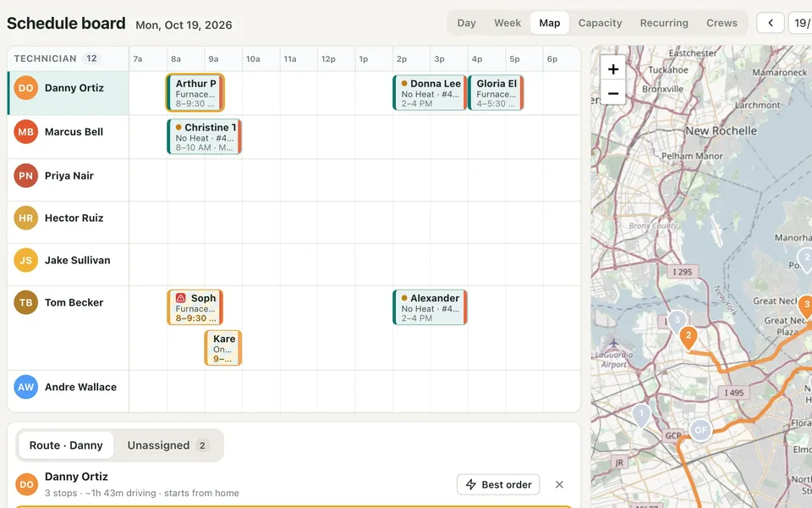Screen dimensions: 812x508
Task: Click the Best order button
Action: coord(498,484)
